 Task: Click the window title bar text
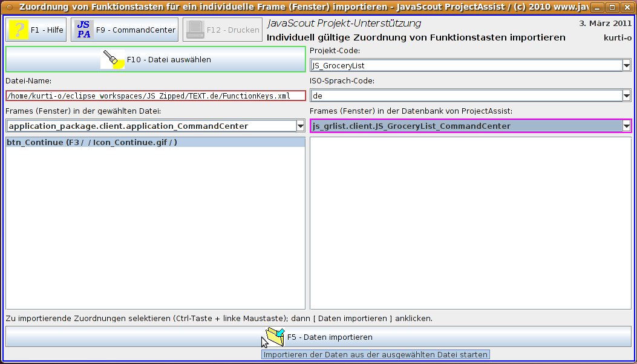tap(290, 8)
